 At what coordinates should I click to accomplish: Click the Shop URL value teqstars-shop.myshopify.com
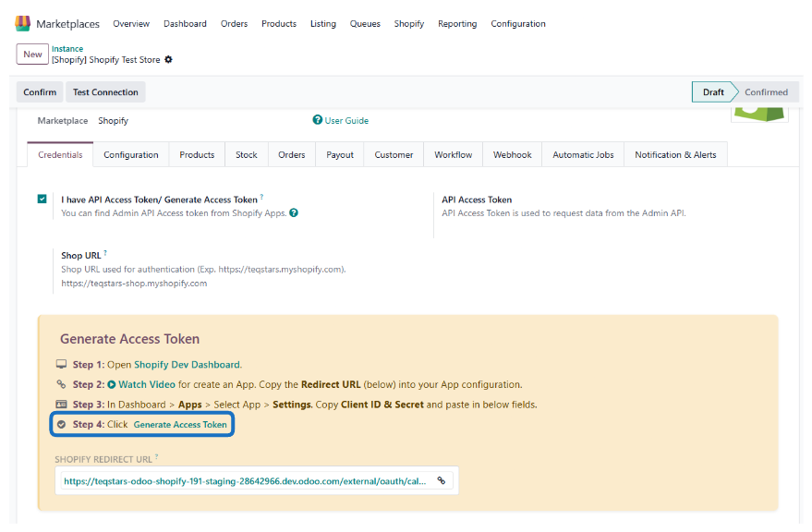[x=134, y=284]
